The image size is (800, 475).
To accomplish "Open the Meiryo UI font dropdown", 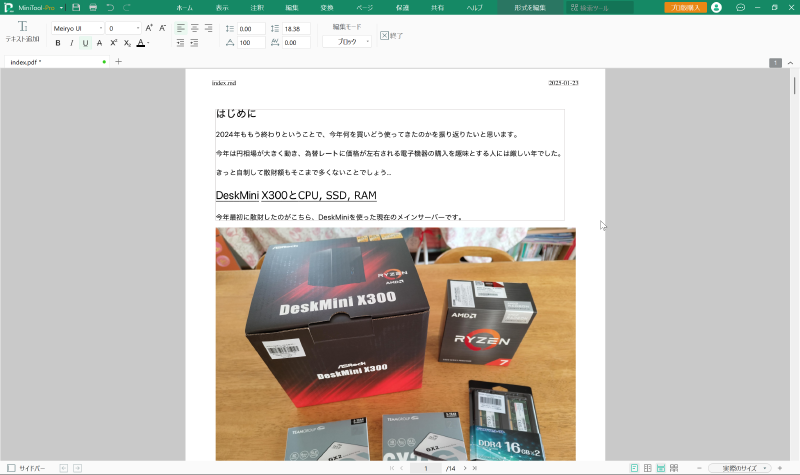I will point(76,28).
